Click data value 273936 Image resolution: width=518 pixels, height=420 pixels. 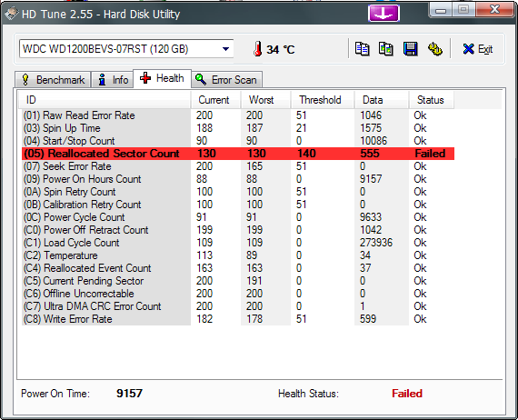click(x=376, y=243)
